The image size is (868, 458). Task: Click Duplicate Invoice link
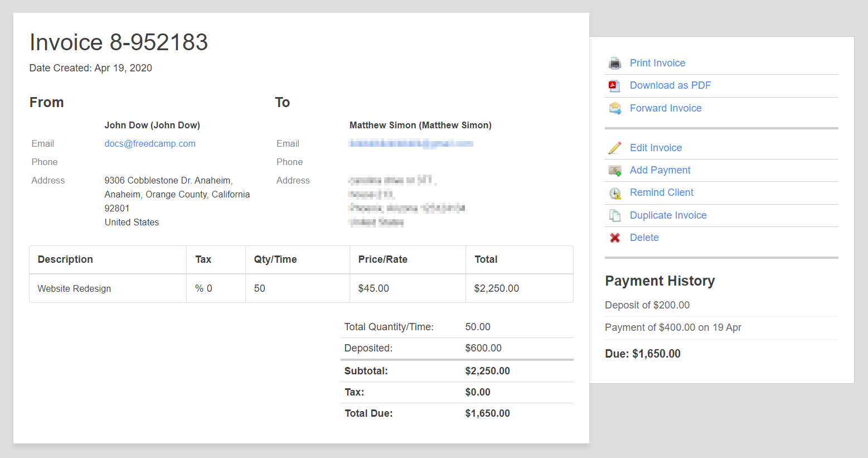point(668,215)
